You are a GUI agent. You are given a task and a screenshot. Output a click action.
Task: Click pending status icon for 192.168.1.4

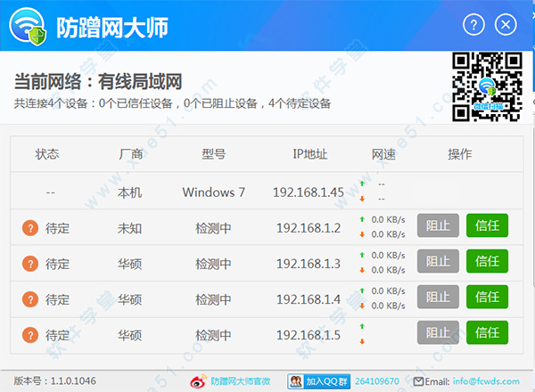(x=30, y=299)
